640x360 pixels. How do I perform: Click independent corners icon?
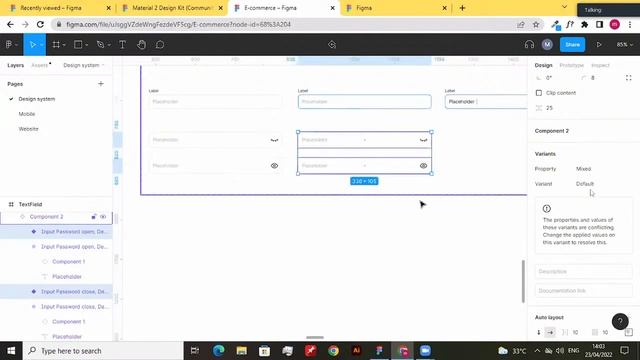[x=629, y=78]
